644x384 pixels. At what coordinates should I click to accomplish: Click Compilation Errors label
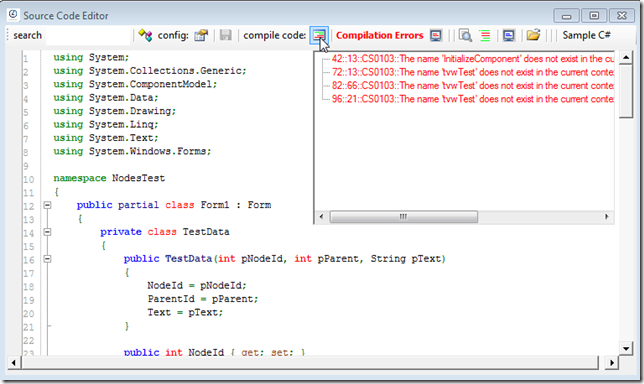380,36
